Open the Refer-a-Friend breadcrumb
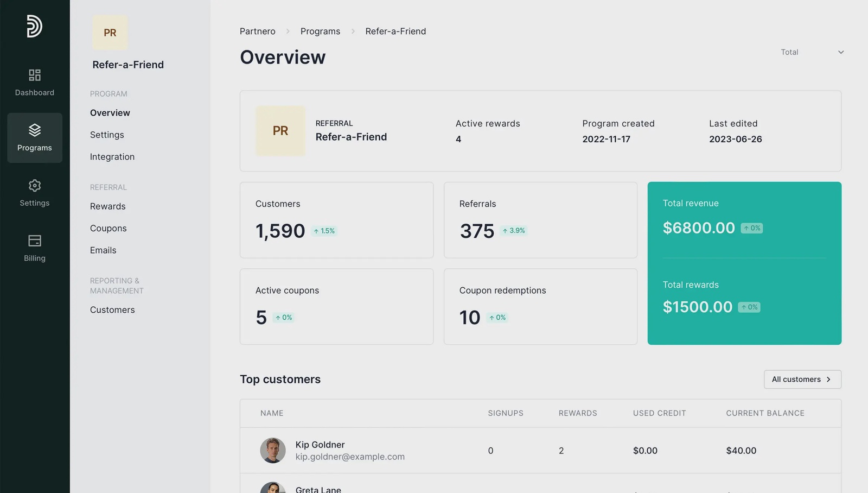The image size is (868, 493). pyautogui.click(x=395, y=31)
